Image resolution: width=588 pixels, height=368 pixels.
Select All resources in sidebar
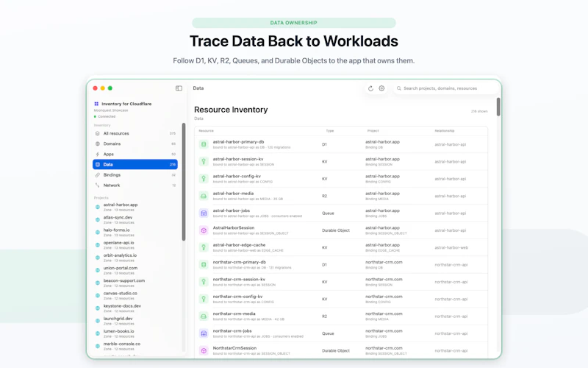(x=135, y=133)
